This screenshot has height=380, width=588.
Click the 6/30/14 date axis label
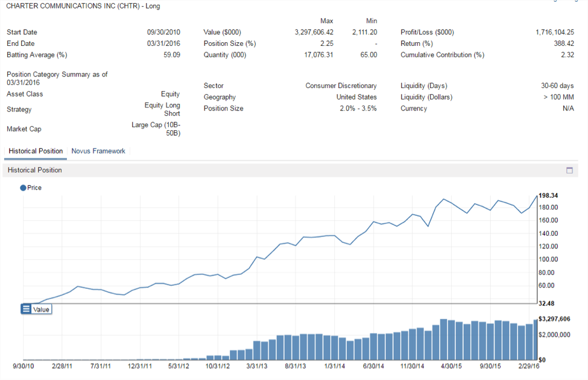[x=373, y=366]
